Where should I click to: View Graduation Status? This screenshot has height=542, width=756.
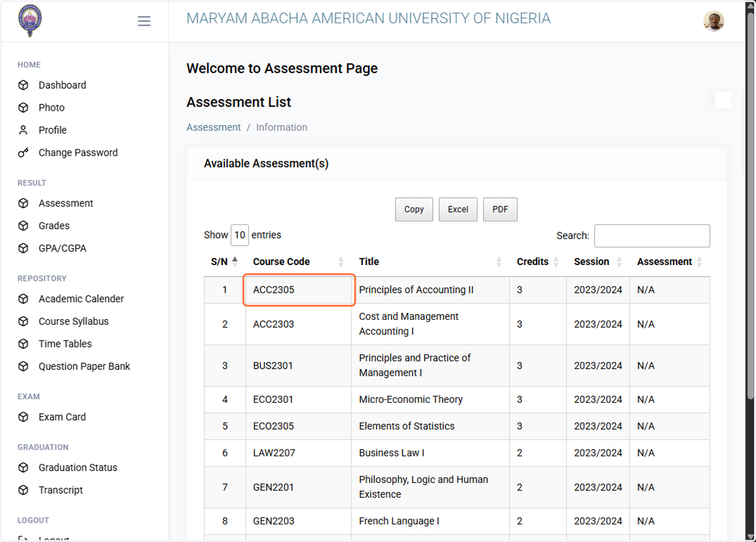coord(78,468)
